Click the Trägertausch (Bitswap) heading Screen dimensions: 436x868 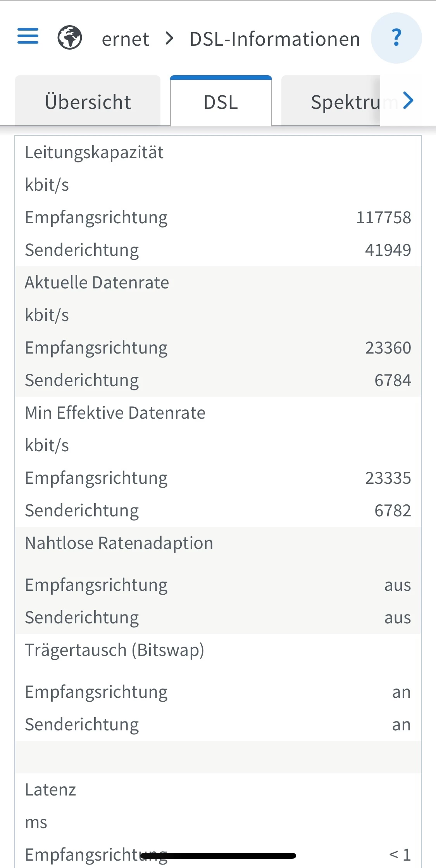(114, 650)
